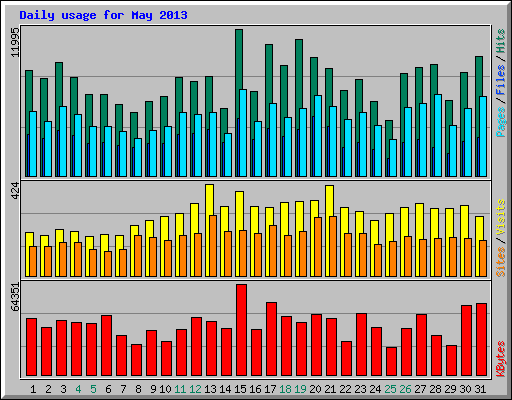This screenshot has width=512, height=400.
Task: Click the KBytes legend label
Action: coord(501,359)
